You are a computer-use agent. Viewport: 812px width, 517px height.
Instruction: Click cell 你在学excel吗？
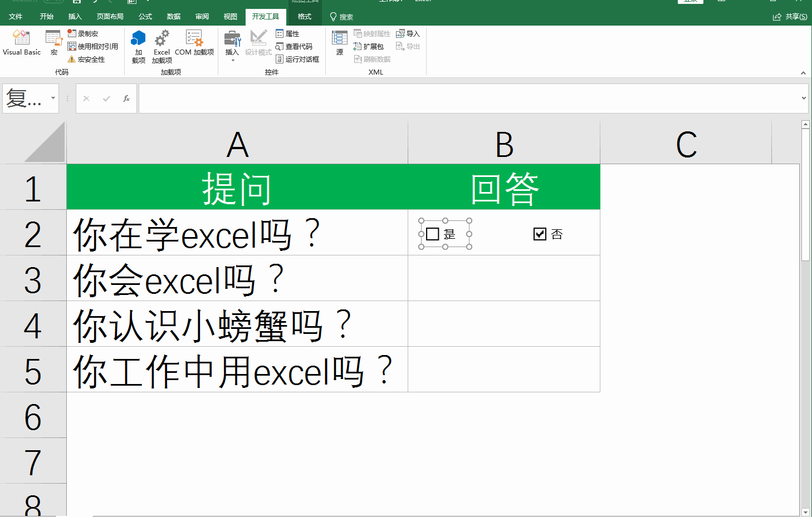coord(237,233)
